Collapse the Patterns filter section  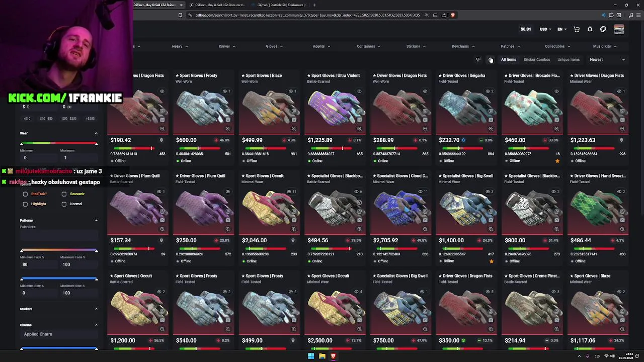coord(96,220)
